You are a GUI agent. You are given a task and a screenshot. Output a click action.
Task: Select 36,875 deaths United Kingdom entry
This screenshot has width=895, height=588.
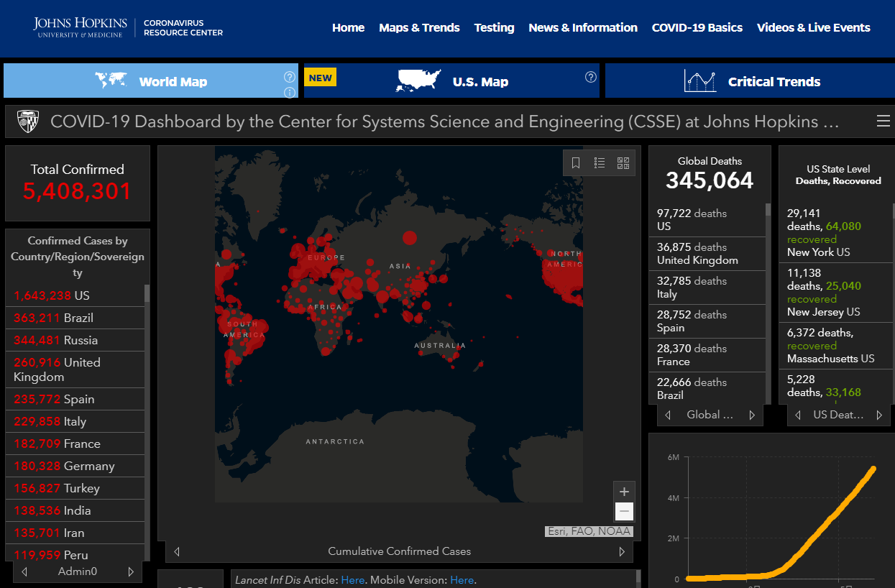(707, 254)
